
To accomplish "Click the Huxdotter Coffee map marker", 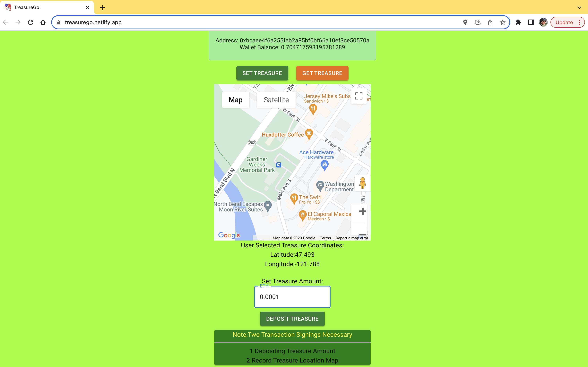I will [x=309, y=134].
